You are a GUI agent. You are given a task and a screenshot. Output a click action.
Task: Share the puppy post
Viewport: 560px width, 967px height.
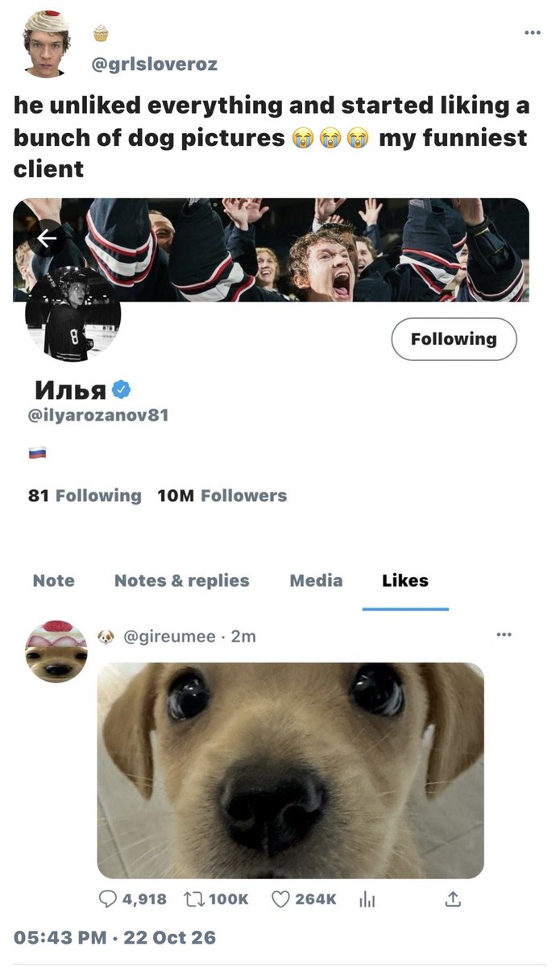pos(453,898)
